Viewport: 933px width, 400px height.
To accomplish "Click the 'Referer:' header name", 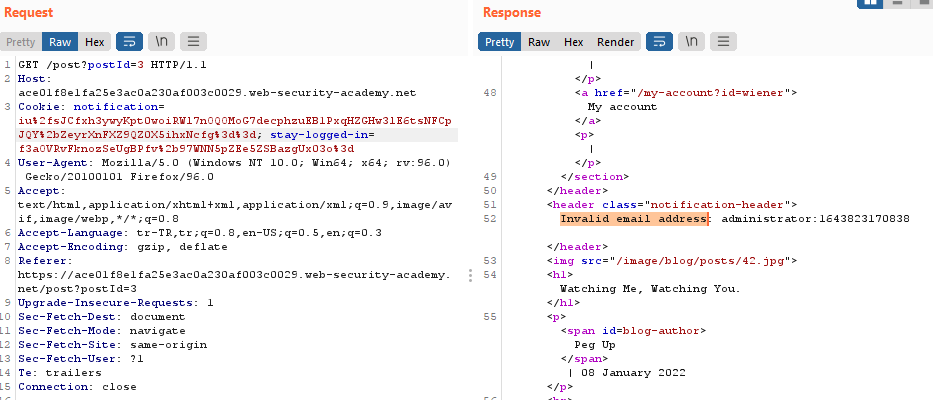I will click(x=45, y=261).
